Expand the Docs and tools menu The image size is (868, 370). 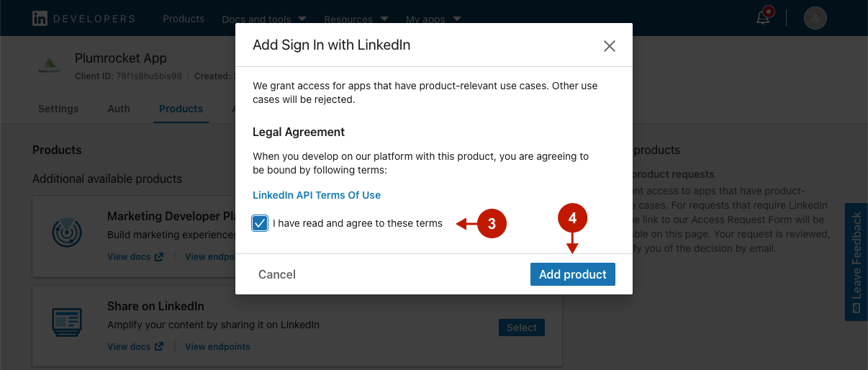click(x=264, y=19)
